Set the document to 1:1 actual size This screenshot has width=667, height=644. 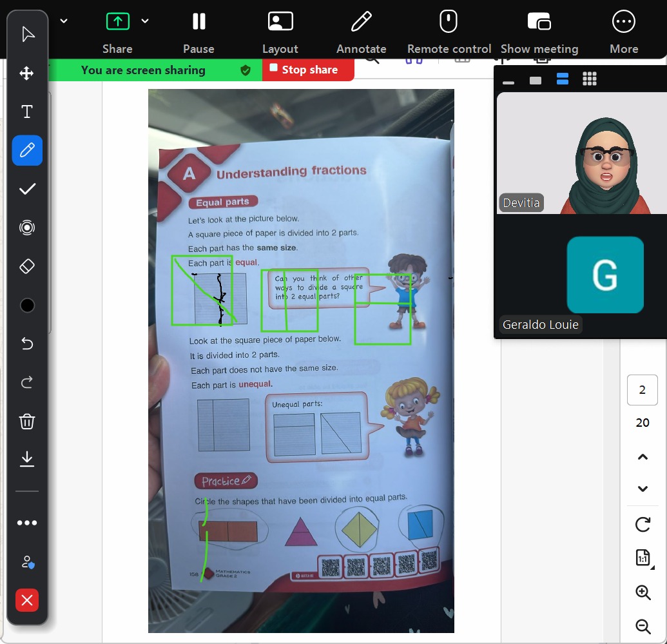coord(643,558)
